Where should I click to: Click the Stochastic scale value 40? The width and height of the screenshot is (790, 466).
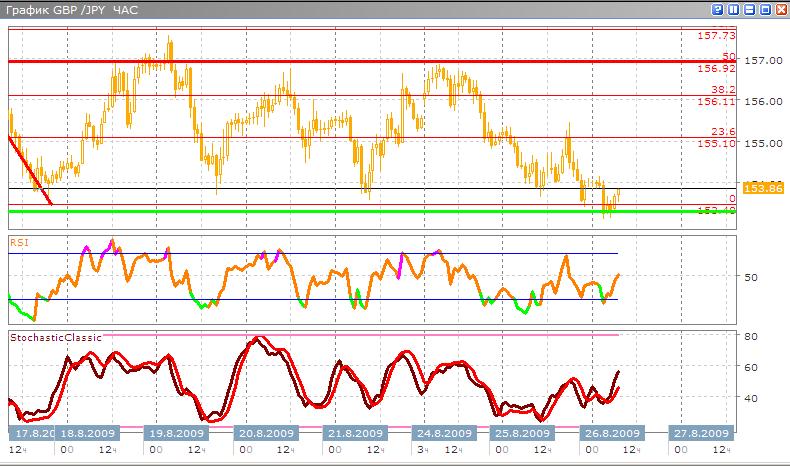pos(750,398)
